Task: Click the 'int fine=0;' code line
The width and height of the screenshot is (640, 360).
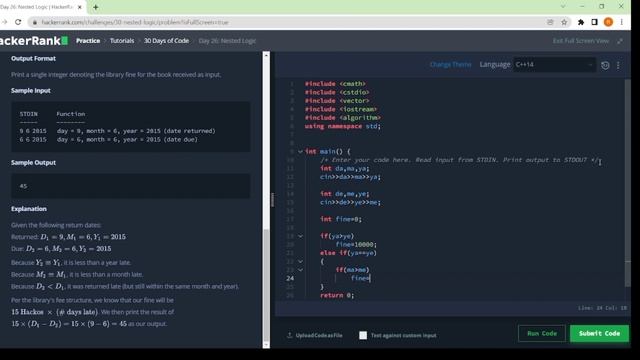Action: (341, 219)
